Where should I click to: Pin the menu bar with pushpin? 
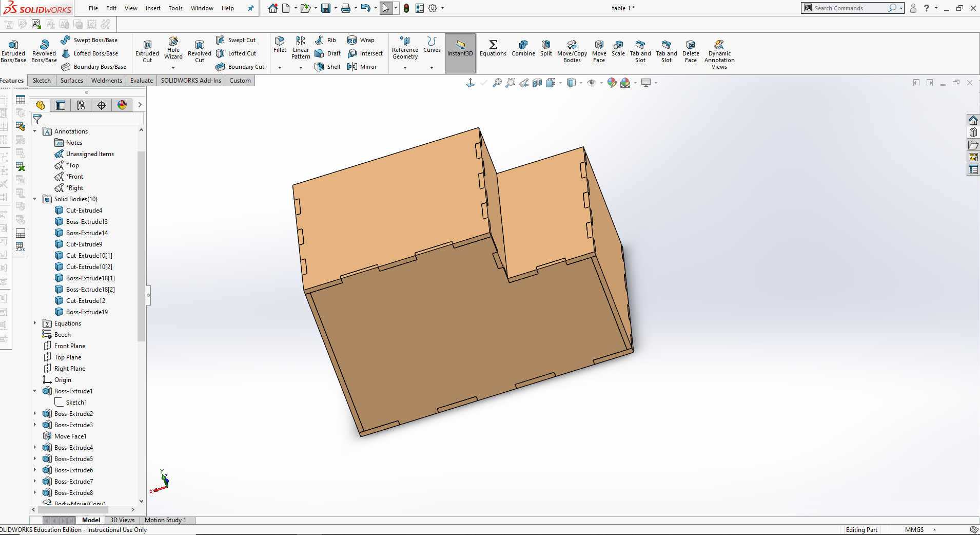(x=251, y=8)
